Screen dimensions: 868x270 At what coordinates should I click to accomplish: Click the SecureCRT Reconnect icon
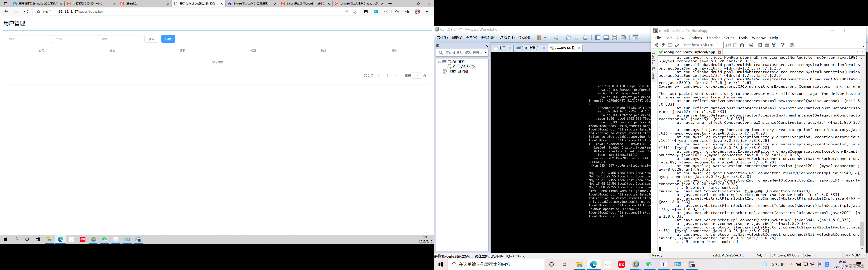tap(670, 45)
